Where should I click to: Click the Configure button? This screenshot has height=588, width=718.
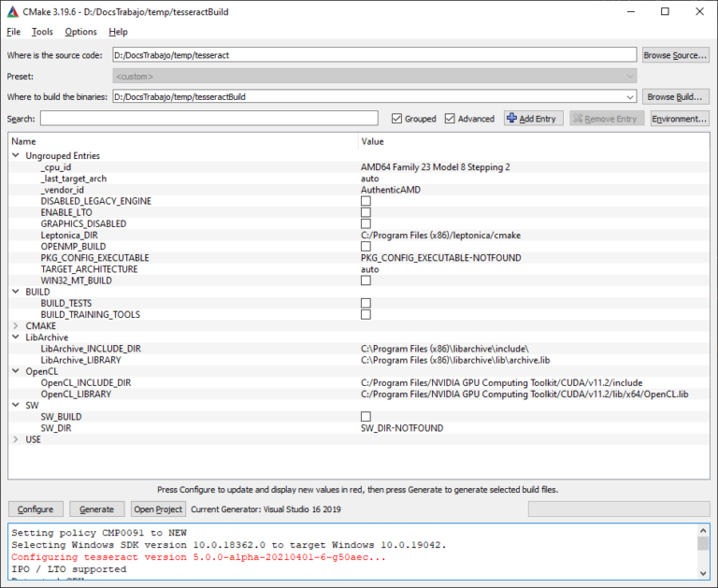[x=36, y=509]
